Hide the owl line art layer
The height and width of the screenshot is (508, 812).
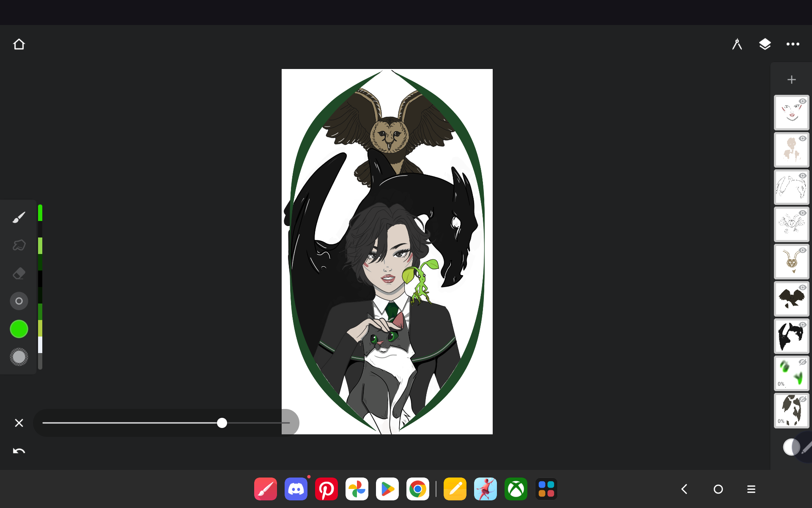[802, 213]
